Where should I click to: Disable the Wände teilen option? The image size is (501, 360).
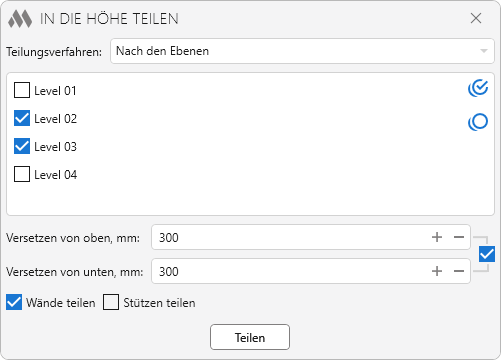tap(14, 302)
